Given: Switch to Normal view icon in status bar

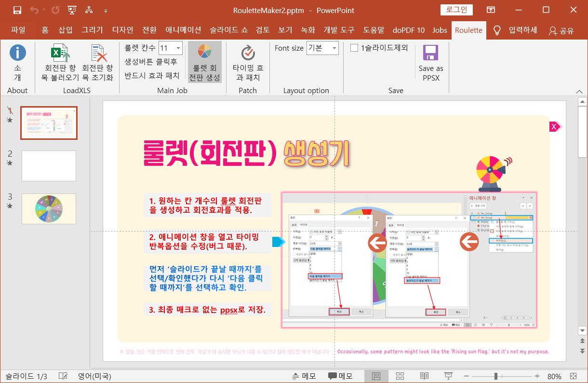Looking at the screenshot, I should tap(376, 376).
